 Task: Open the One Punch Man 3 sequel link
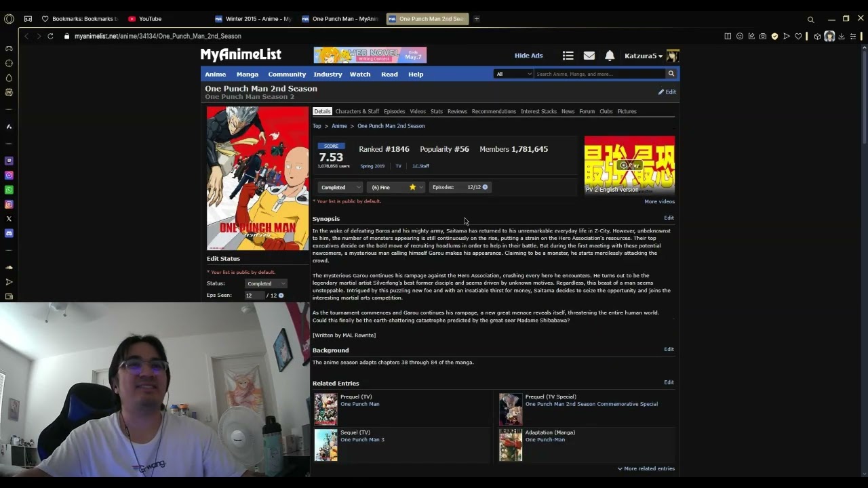pyautogui.click(x=362, y=440)
